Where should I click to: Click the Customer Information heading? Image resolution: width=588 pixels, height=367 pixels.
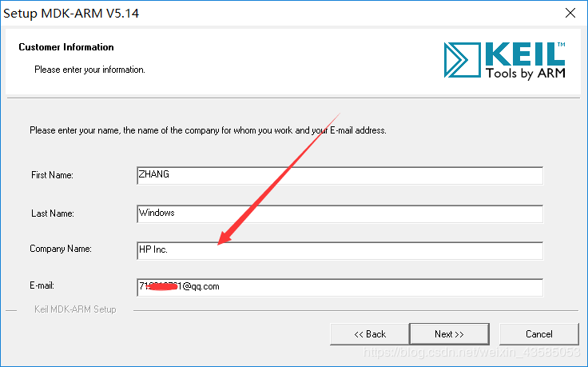tap(66, 47)
